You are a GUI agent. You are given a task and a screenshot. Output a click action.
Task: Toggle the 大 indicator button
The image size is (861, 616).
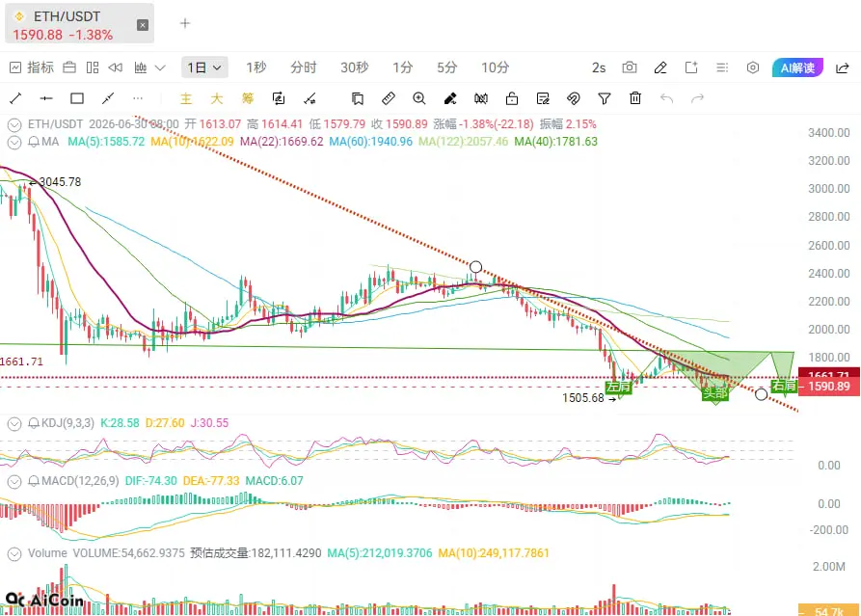[217, 98]
